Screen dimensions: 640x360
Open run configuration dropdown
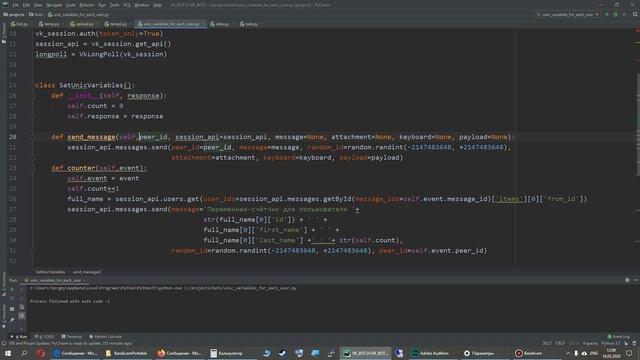coord(568,14)
